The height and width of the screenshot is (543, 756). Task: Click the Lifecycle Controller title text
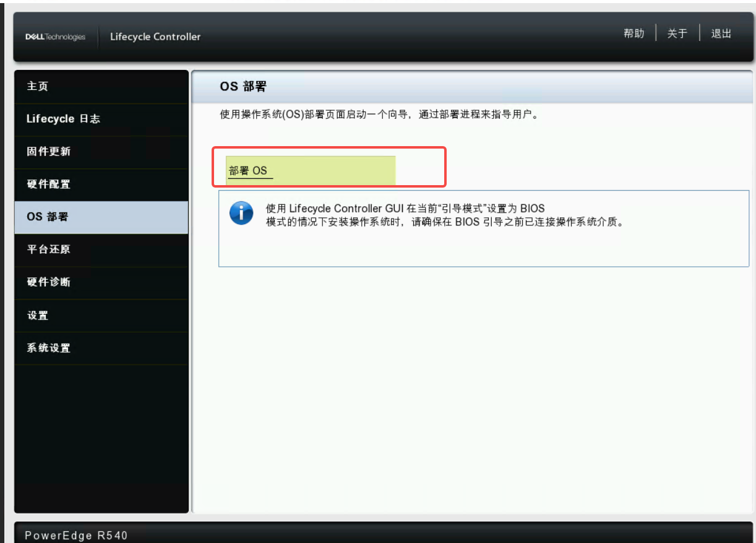pyautogui.click(x=155, y=37)
